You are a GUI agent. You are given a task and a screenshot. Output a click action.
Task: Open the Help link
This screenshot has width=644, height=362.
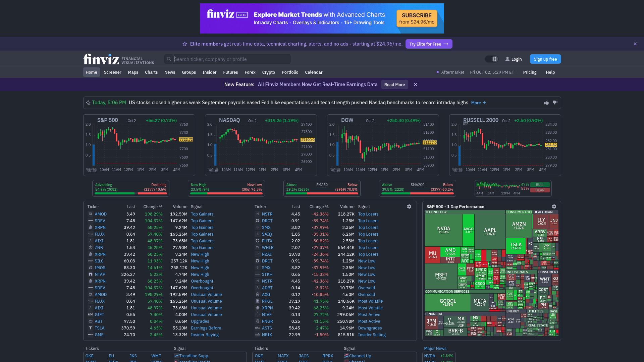[x=550, y=72]
